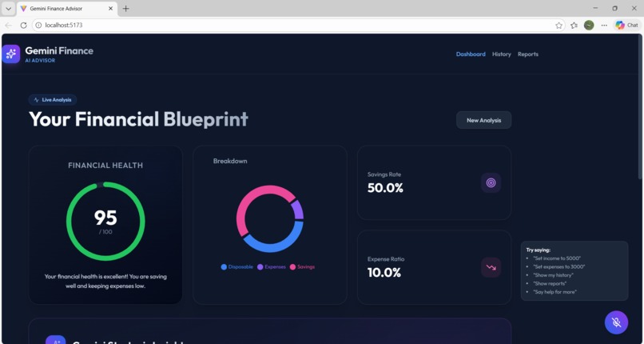This screenshot has width=644, height=344.
Task: Click the 95 health score number
Action: point(105,218)
